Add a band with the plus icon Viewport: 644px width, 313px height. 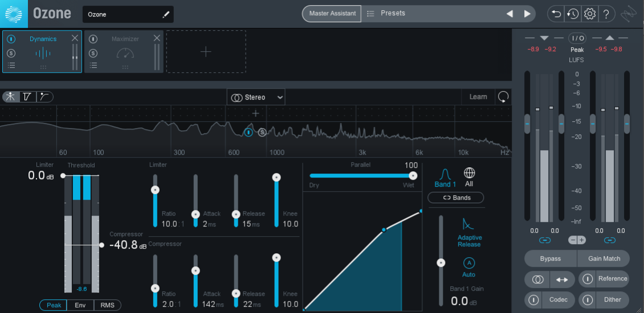coord(255,113)
